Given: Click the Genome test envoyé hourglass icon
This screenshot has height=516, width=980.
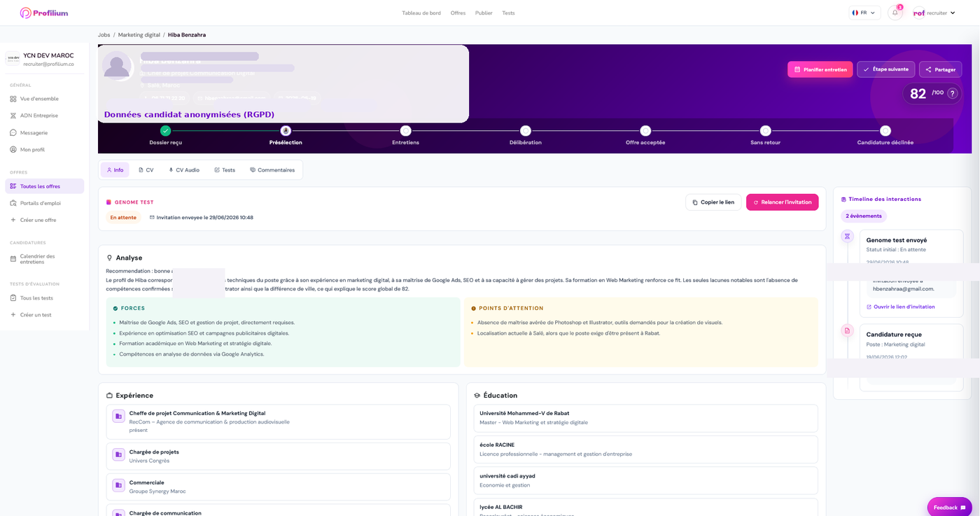Looking at the screenshot, I should [x=847, y=237].
